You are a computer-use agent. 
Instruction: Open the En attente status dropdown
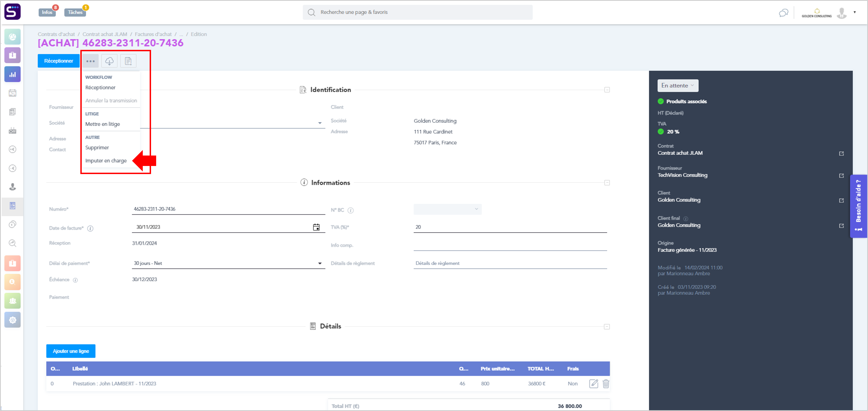click(678, 86)
